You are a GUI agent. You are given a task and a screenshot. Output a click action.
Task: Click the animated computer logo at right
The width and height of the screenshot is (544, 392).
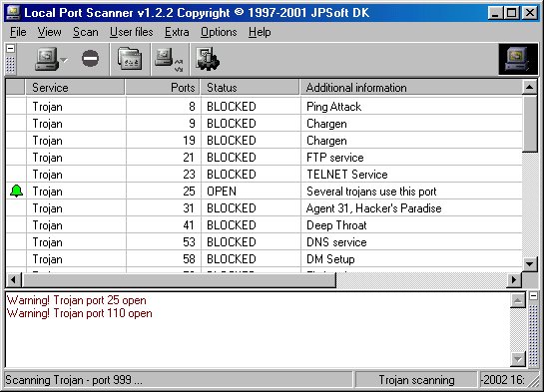518,59
